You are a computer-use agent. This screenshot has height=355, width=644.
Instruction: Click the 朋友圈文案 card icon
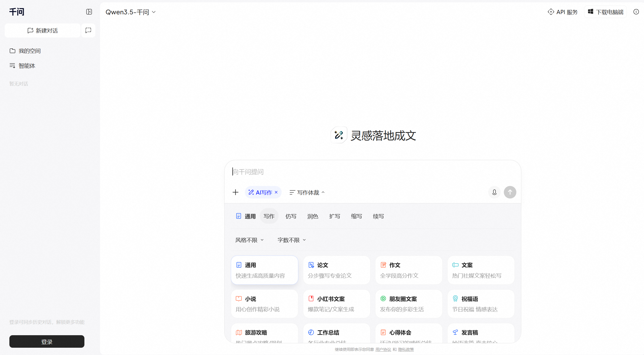click(x=383, y=298)
